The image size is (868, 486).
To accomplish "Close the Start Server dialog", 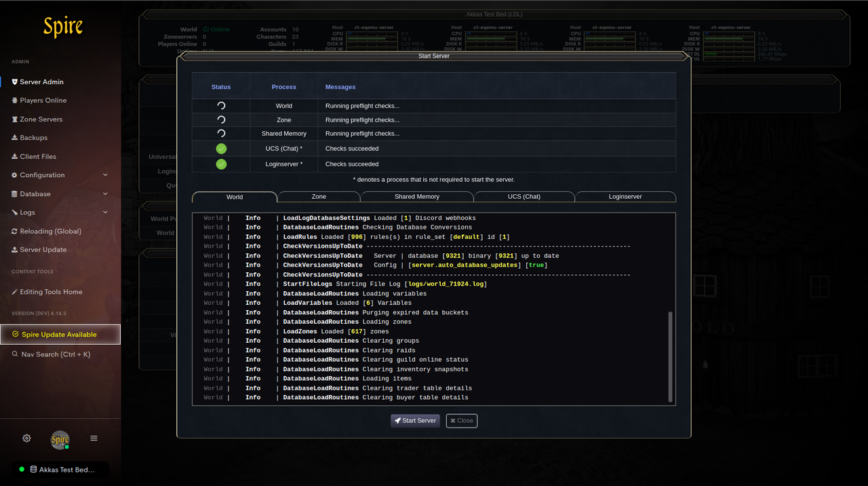I will pos(462,421).
